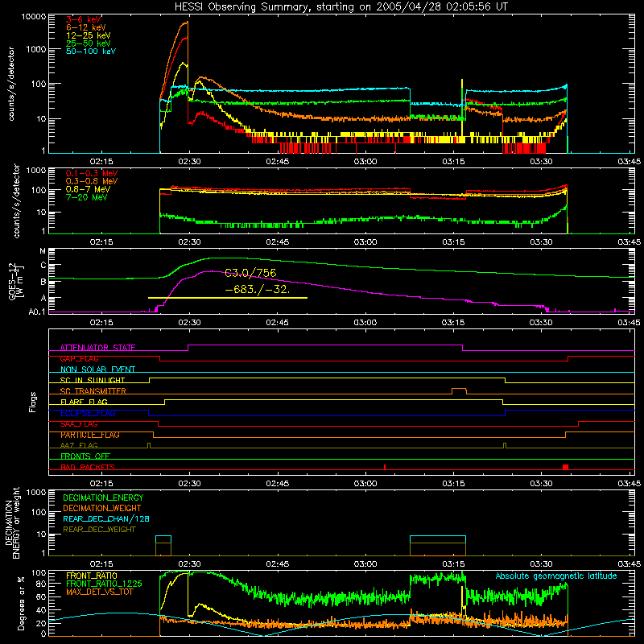Image resolution: width=644 pixels, height=644 pixels.
Task: Click the REAR_DEC_CHAN/128 legend label
Action: [106, 518]
